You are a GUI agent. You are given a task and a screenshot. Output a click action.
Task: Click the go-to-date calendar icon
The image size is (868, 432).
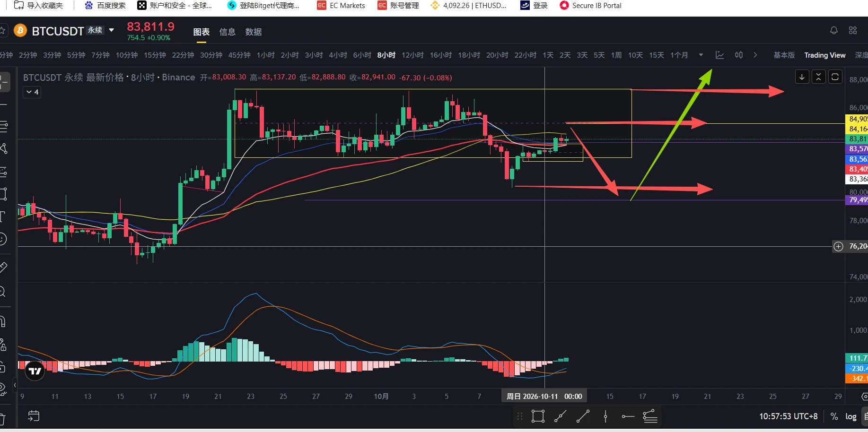(x=34, y=416)
